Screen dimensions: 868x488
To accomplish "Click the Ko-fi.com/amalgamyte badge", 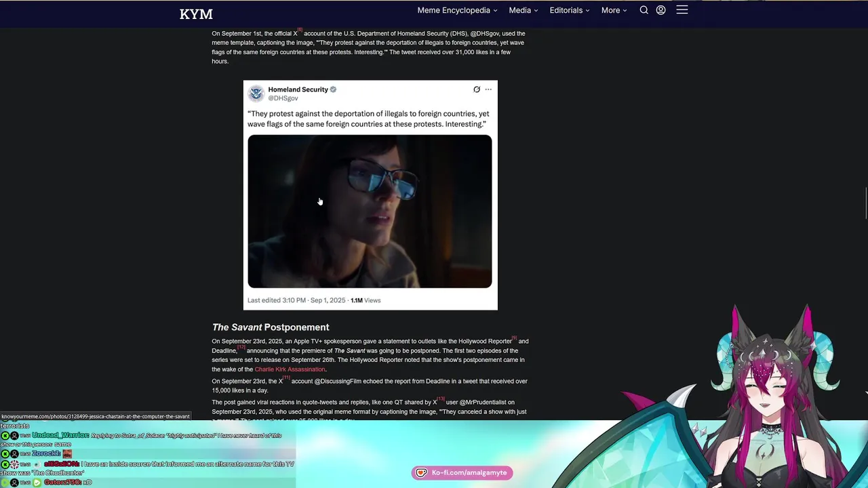I will (462, 472).
